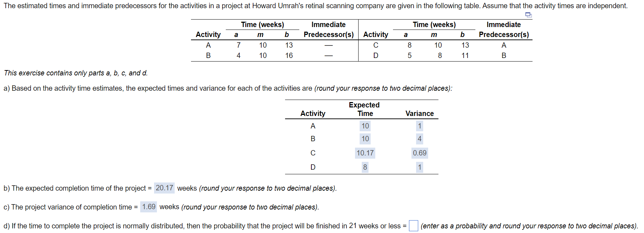Select activity B variance value 4

tap(420, 139)
